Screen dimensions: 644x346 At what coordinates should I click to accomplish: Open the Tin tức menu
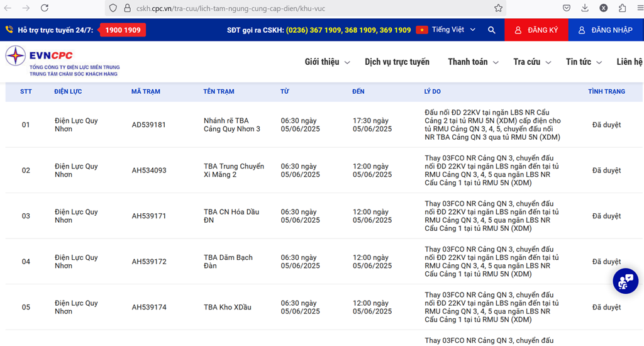584,62
